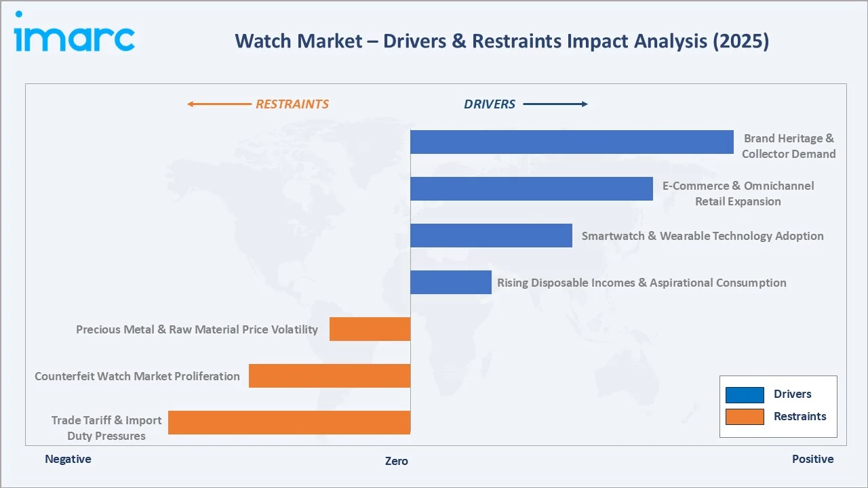
Task: Click the 'Brand Heritage & Collector Demand' label
Action: pos(789,146)
